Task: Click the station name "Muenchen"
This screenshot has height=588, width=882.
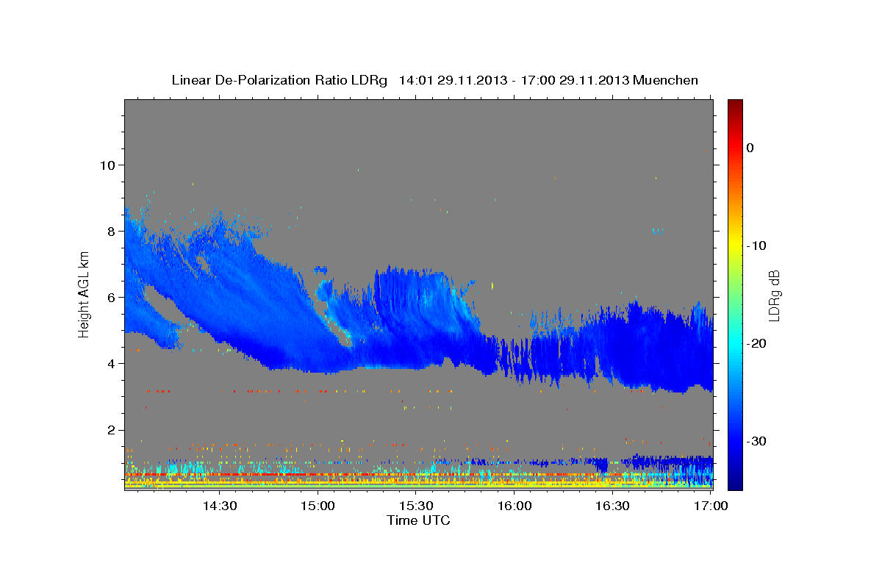Action: click(x=667, y=80)
